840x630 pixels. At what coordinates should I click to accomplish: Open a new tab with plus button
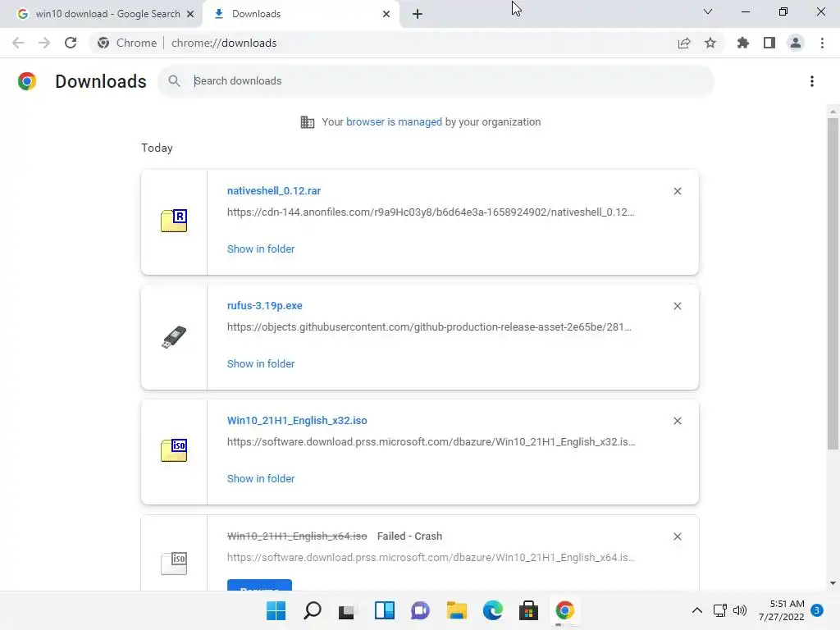pyautogui.click(x=418, y=14)
